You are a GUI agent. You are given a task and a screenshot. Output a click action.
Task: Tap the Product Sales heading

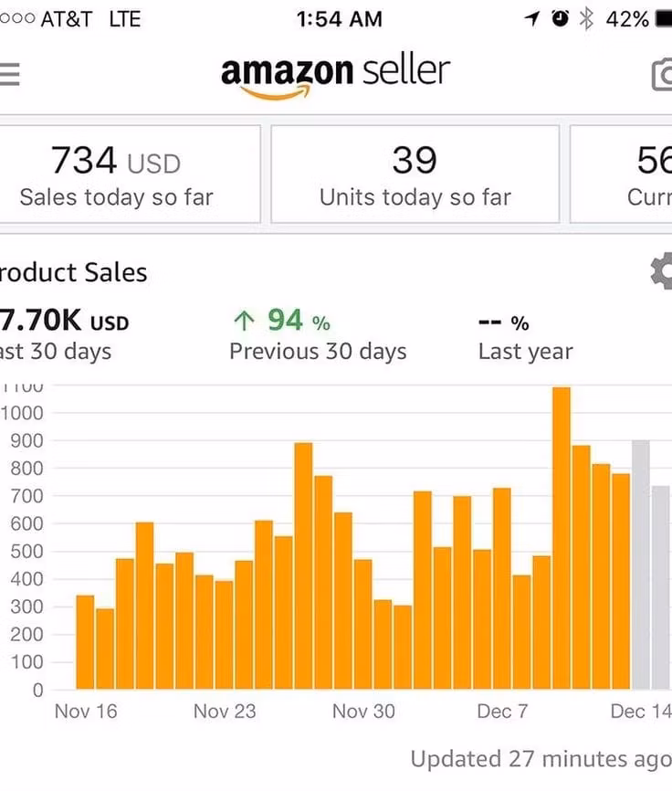click(x=73, y=272)
